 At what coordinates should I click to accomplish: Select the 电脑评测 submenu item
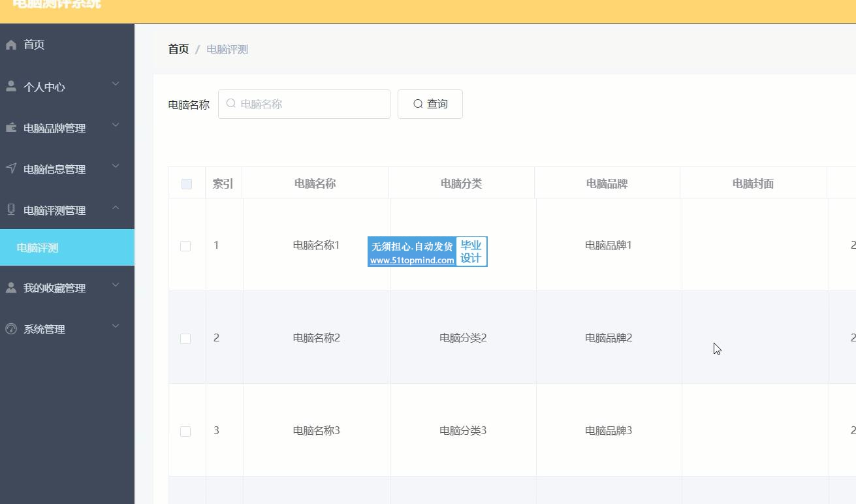pos(67,247)
